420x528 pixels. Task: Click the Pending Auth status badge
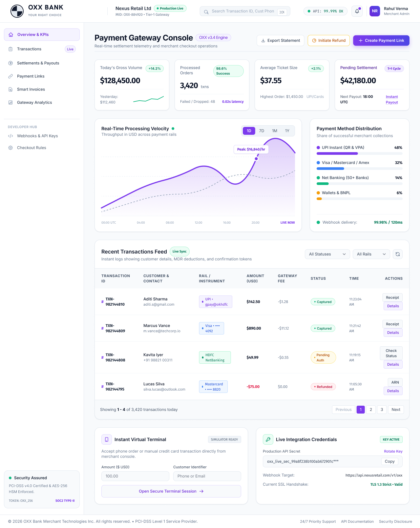click(x=323, y=357)
